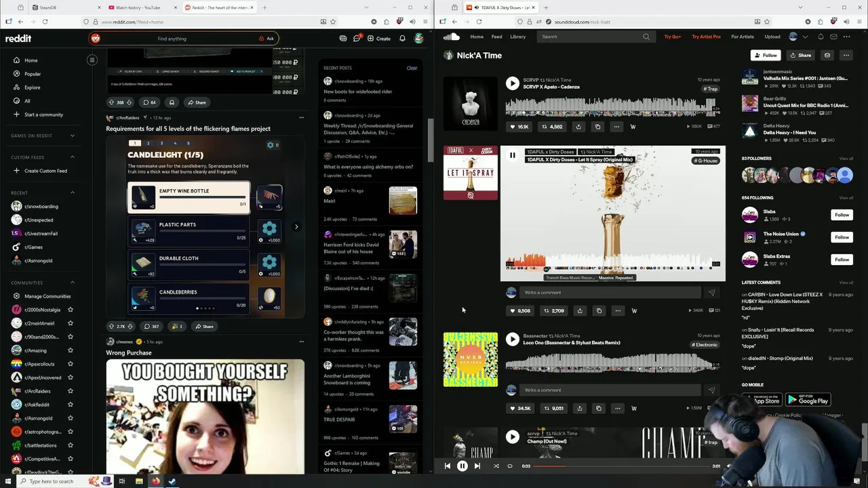Seek within Cadenza track waveform
This screenshot has height=488, width=868.
tap(612, 106)
